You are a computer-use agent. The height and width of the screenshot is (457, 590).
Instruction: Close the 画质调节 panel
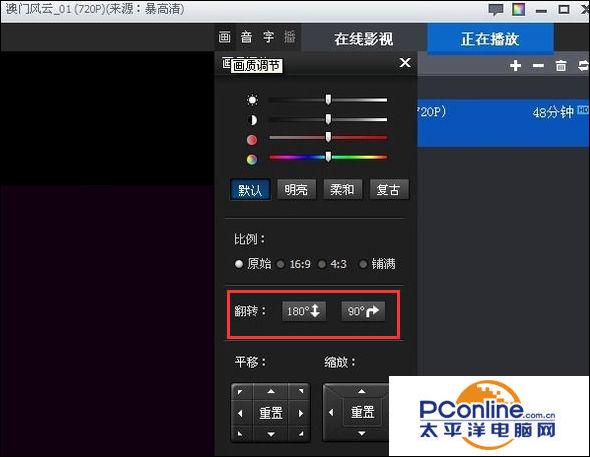click(405, 62)
